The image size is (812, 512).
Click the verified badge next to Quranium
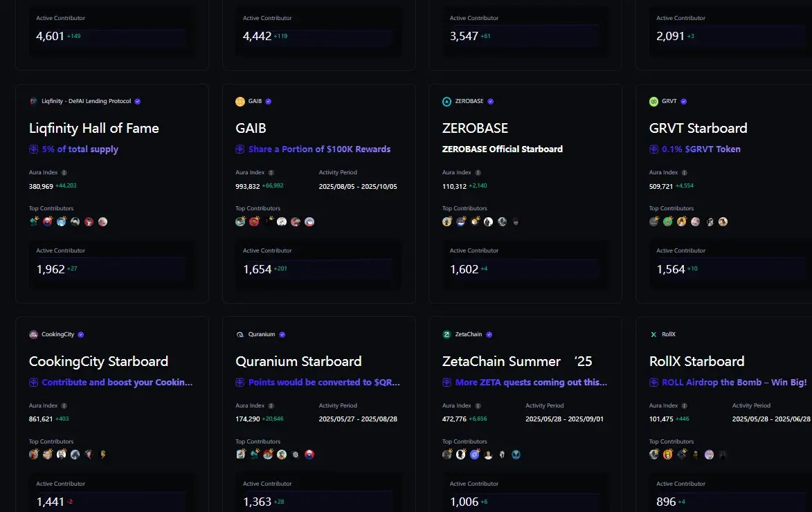(x=282, y=334)
